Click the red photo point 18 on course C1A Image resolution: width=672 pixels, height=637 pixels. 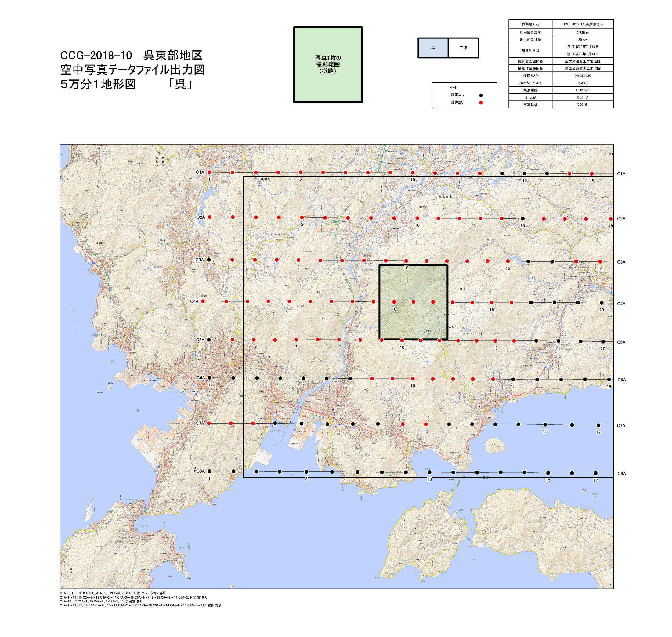(x=591, y=174)
